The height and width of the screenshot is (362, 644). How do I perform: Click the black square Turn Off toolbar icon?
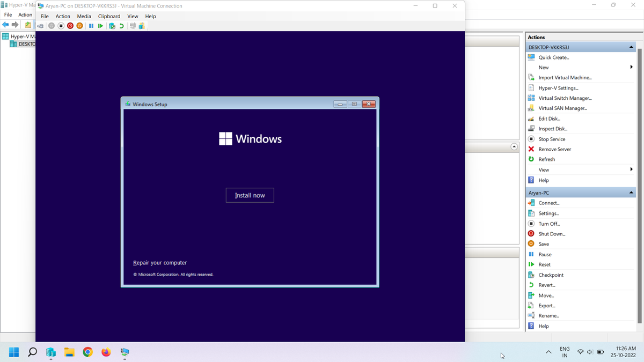coord(61,26)
